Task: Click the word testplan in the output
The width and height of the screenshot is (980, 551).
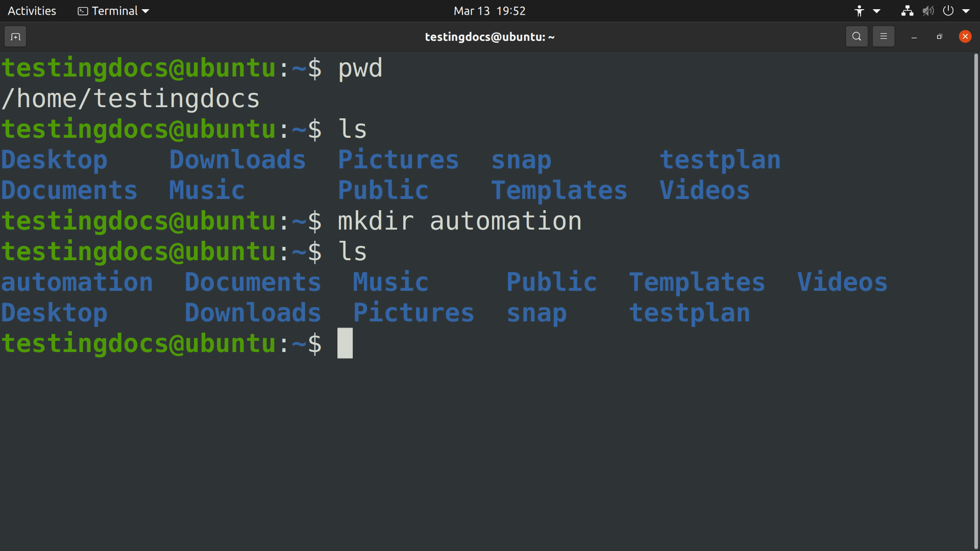Action: (x=690, y=313)
